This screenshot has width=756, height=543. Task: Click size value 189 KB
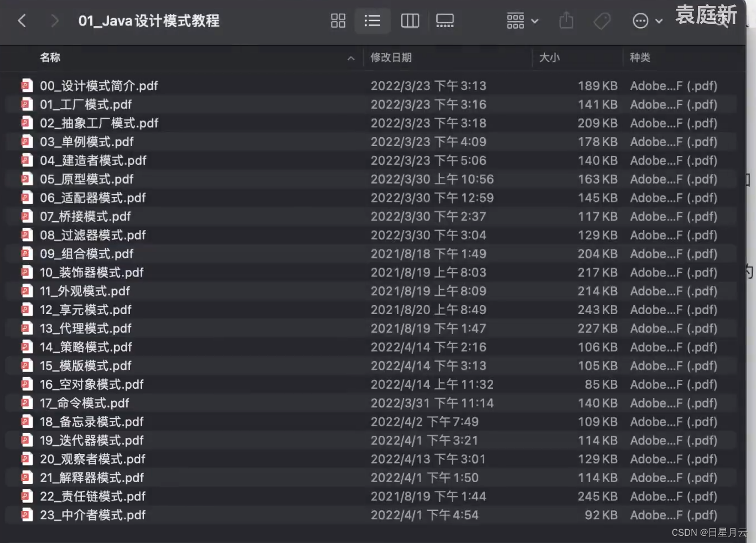pyautogui.click(x=598, y=86)
